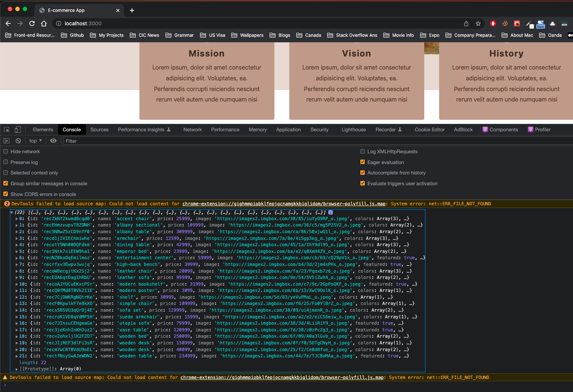Open the Elements tab
The image size is (573, 392).
click(x=43, y=129)
